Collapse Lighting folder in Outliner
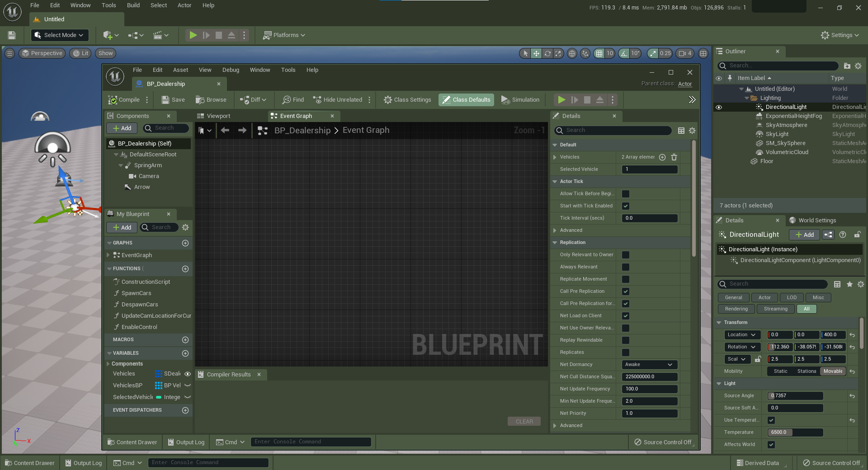Viewport: 868px width, 470px height. click(x=747, y=98)
